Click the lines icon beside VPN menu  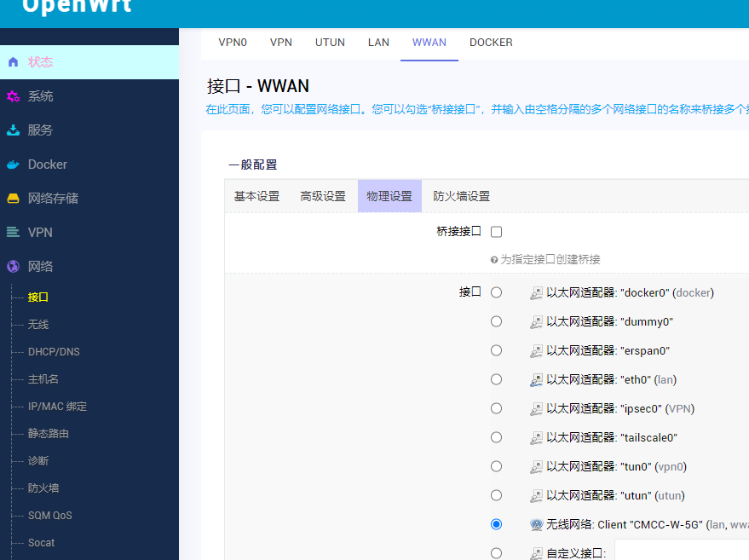(14, 232)
